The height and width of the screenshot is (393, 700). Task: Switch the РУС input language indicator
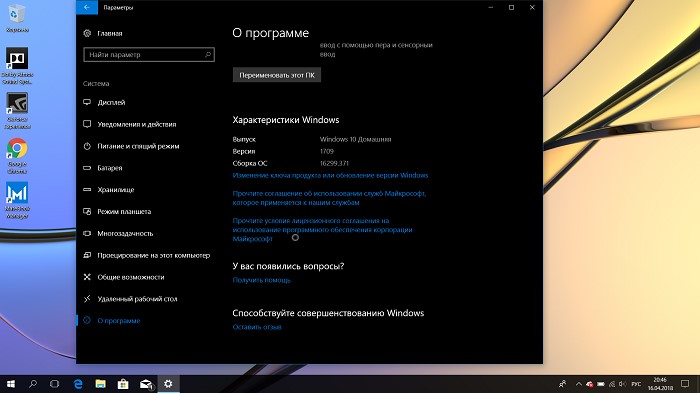tap(637, 384)
